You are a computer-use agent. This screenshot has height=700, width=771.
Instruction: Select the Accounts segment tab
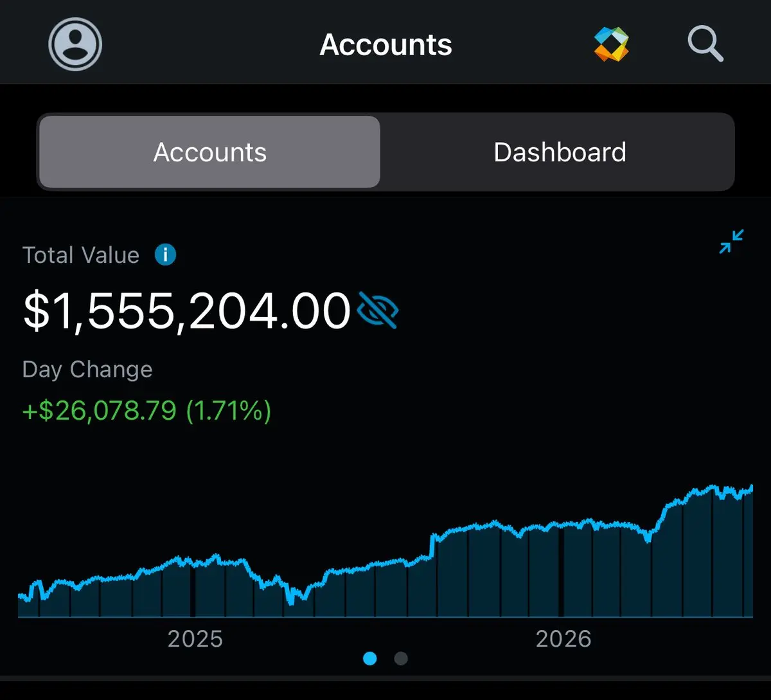tap(209, 152)
